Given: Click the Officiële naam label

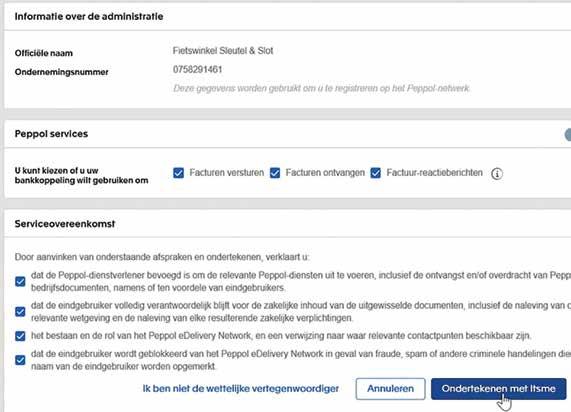Looking at the screenshot, I should (x=44, y=53).
